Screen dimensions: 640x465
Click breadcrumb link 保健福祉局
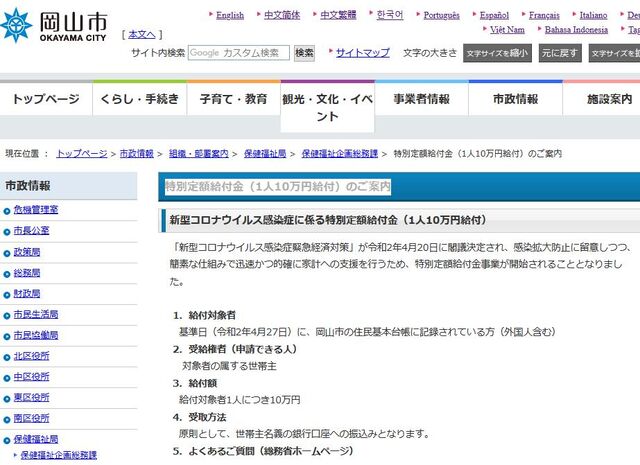point(265,154)
